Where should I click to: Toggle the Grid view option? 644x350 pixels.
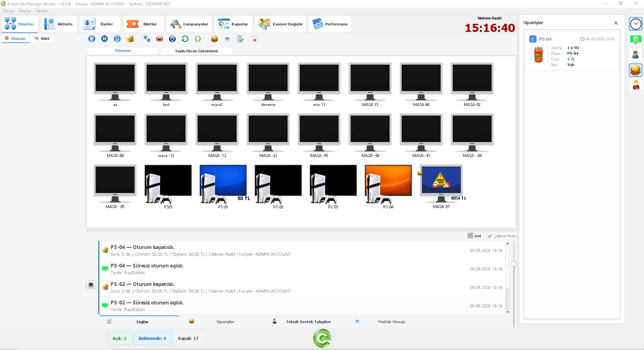(x=474, y=236)
